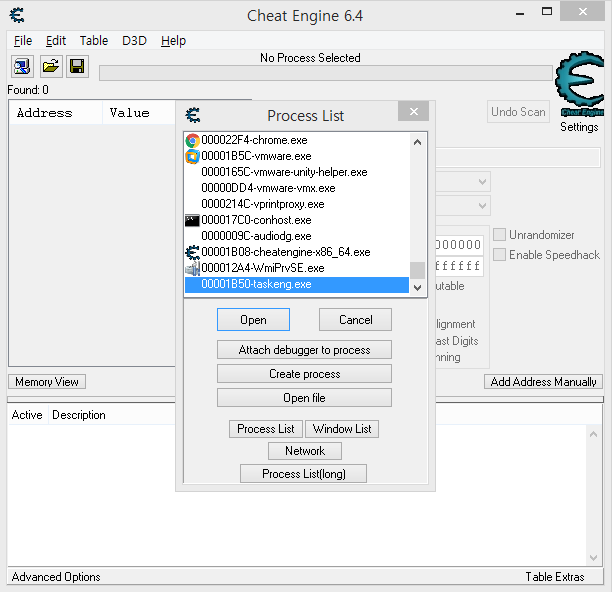Click the Open file button
This screenshot has height=592, width=612.
coord(304,398)
